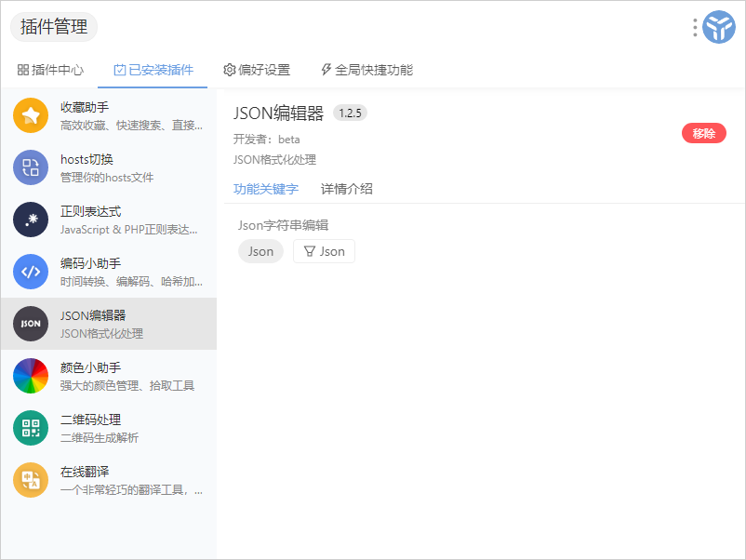Switch to the 插件中心 tab
This screenshot has height=560, width=746.
tap(50, 70)
